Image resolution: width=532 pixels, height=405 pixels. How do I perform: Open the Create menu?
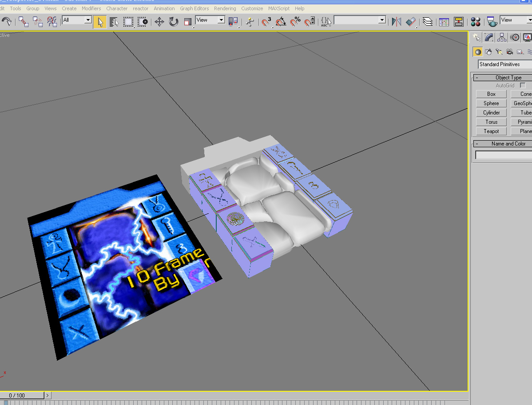pyautogui.click(x=69, y=8)
